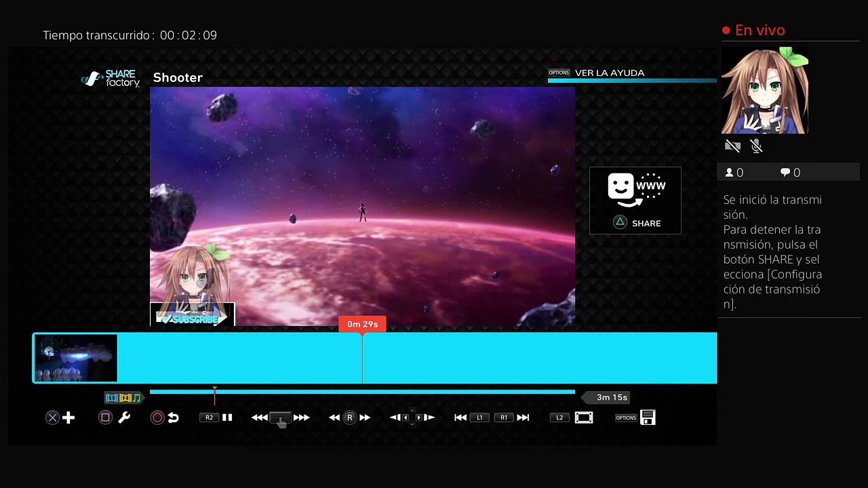Click the R stick glyph
Viewport: 868px width, 488px height.
click(350, 418)
